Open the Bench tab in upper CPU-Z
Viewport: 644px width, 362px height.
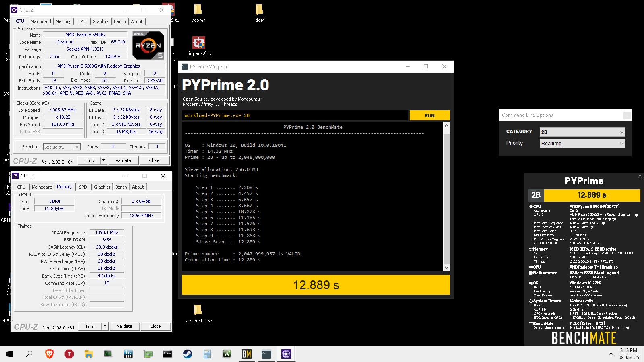pyautogui.click(x=120, y=21)
